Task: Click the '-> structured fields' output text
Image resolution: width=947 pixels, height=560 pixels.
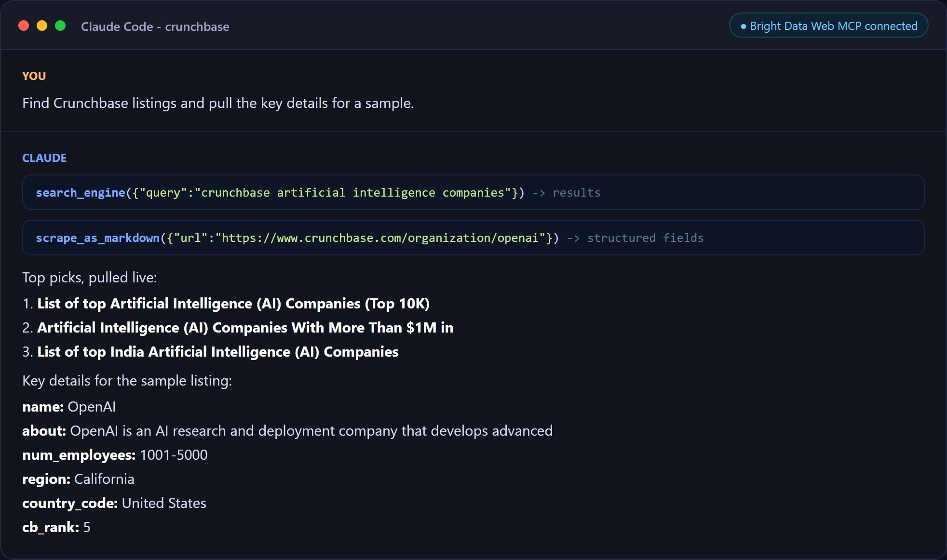Action: (635, 238)
